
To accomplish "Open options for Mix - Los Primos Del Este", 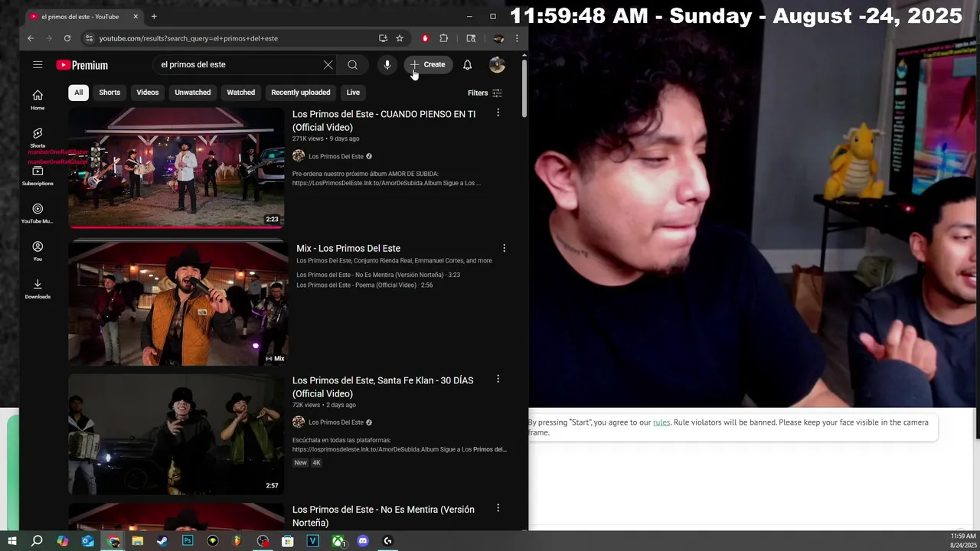I will coord(504,248).
